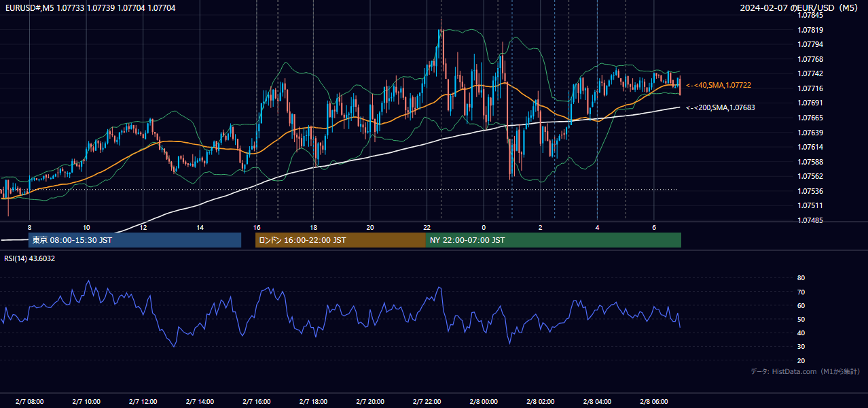Click the 2/8 04:00 bottom time label
This screenshot has height=408, width=868.
pyautogui.click(x=597, y=402)
